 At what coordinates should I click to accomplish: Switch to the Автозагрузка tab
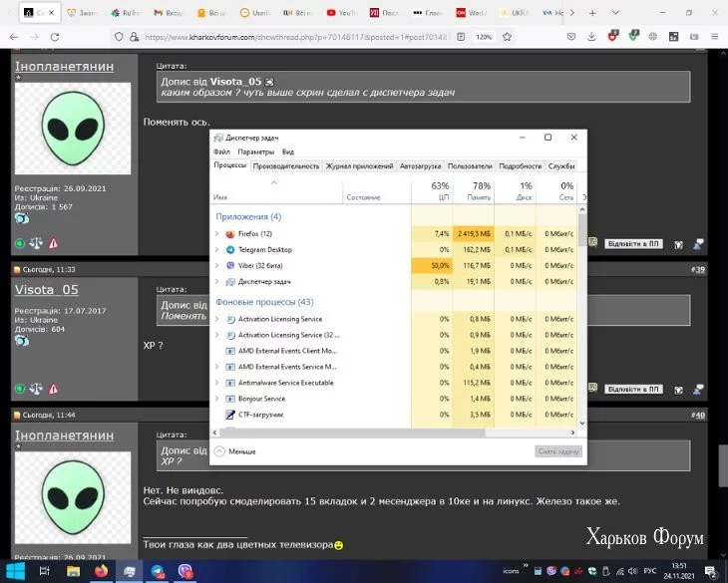click(x=420, y=166)
